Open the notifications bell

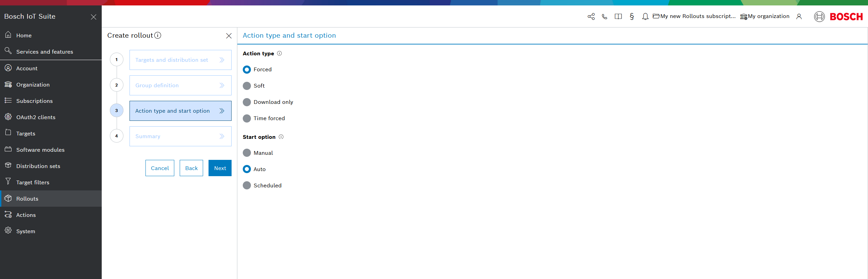645,17
